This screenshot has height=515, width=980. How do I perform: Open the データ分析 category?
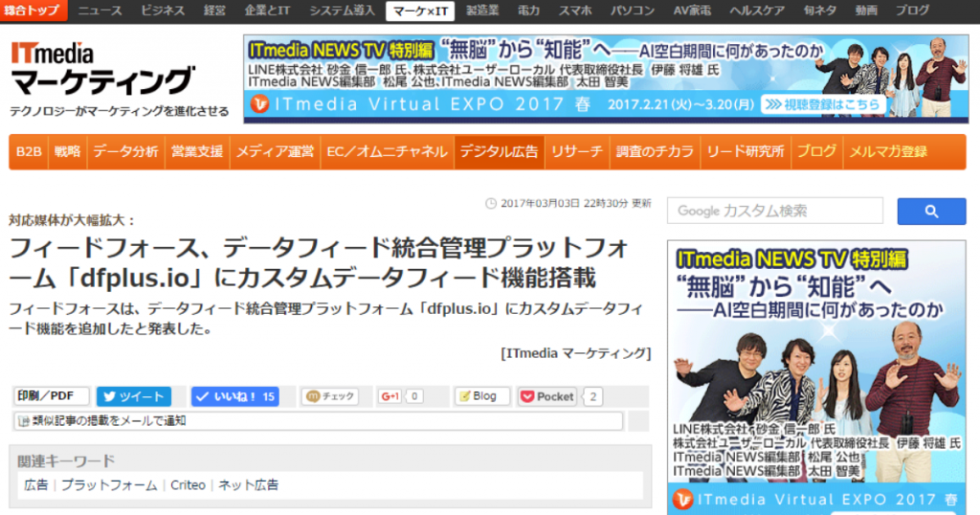(125, 152)
